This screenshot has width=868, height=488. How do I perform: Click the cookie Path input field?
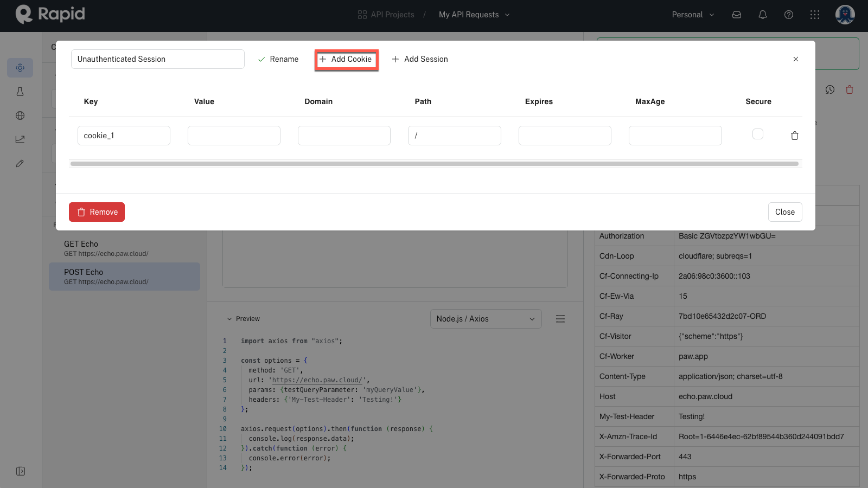point(455,136)
